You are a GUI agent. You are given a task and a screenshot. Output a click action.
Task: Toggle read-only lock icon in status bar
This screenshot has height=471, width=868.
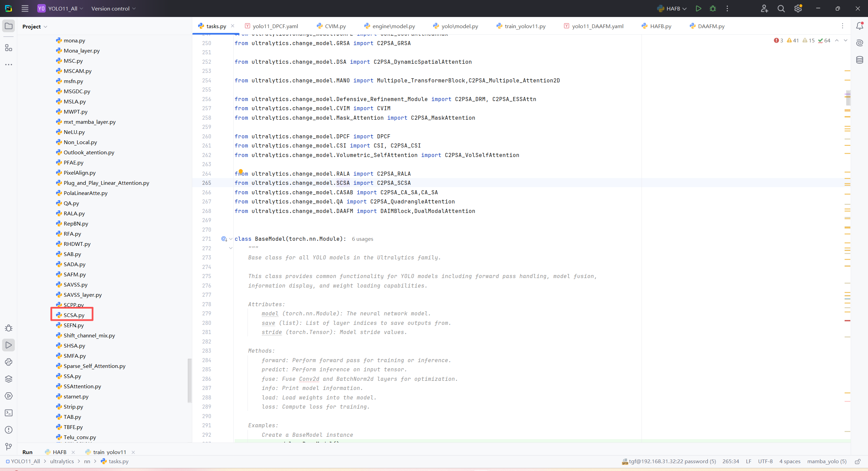click(857, 462)
